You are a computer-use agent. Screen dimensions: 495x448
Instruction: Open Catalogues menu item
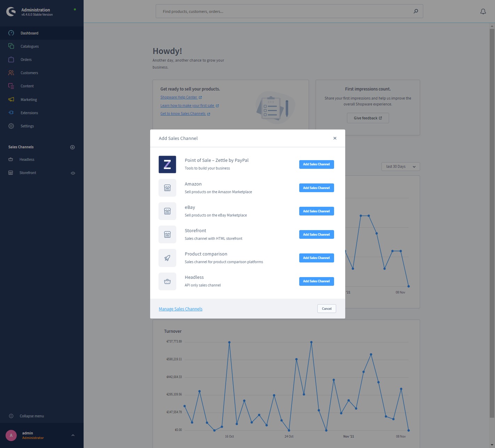[x=42, y=46]
